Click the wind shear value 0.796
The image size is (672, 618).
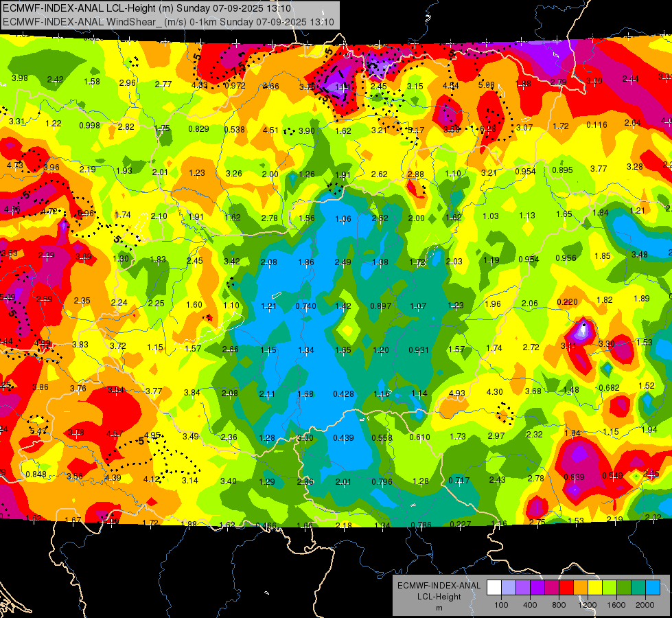click(382, 481)
